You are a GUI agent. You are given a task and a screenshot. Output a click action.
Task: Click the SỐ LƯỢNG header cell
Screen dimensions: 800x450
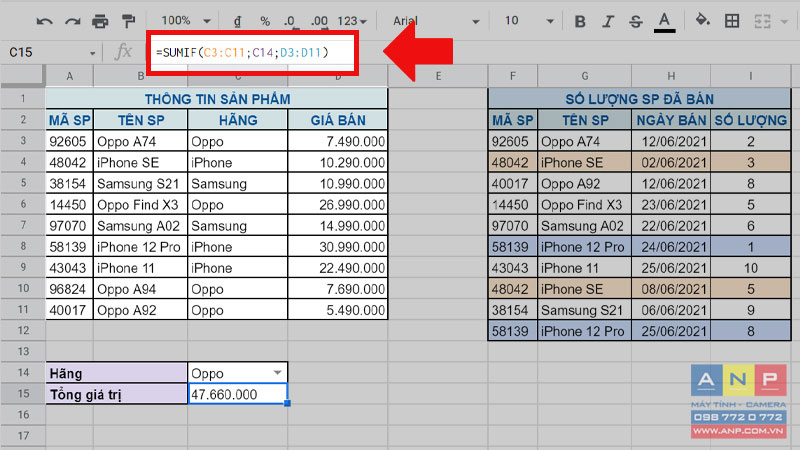tap(751, 120)
